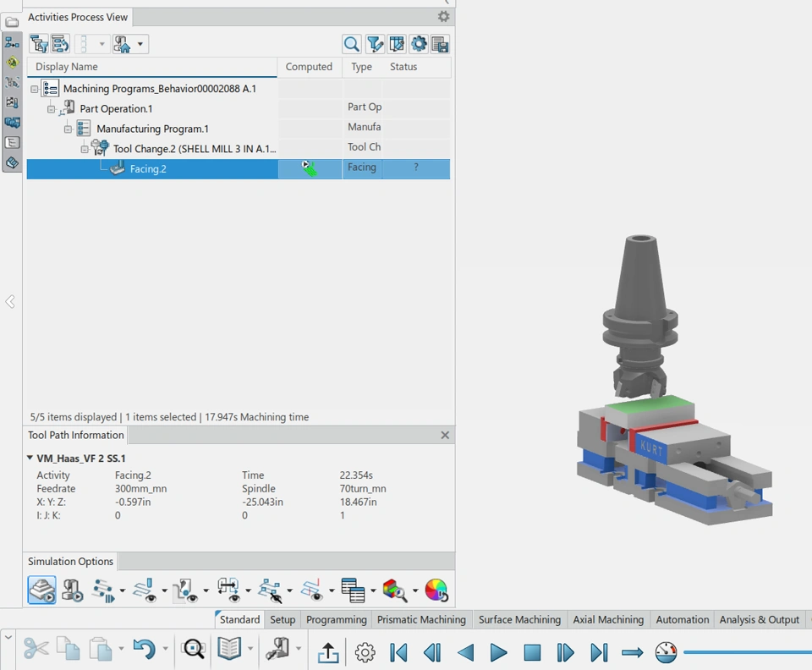Collapse the Part Operation.1 node
This screenshot has height=670, width=812.
[x=51, y=109]
